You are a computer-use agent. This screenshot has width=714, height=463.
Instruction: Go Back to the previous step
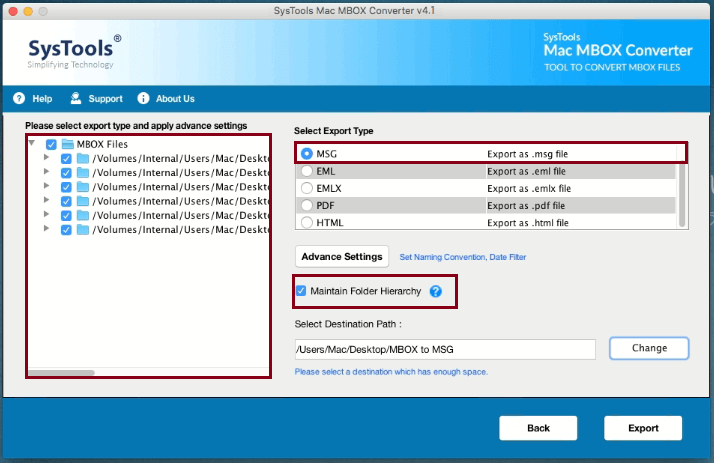click(538, 428)
